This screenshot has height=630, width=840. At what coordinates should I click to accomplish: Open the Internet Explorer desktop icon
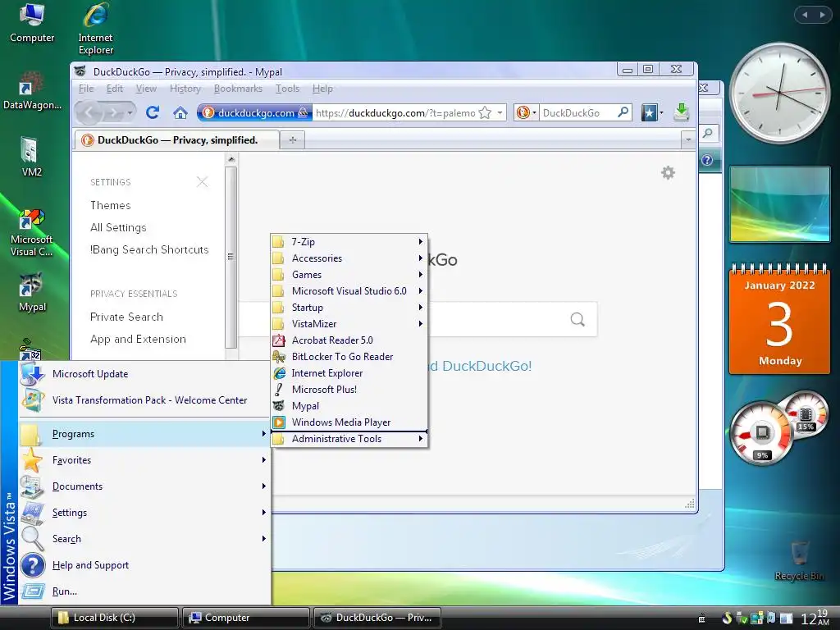point(95,28)
